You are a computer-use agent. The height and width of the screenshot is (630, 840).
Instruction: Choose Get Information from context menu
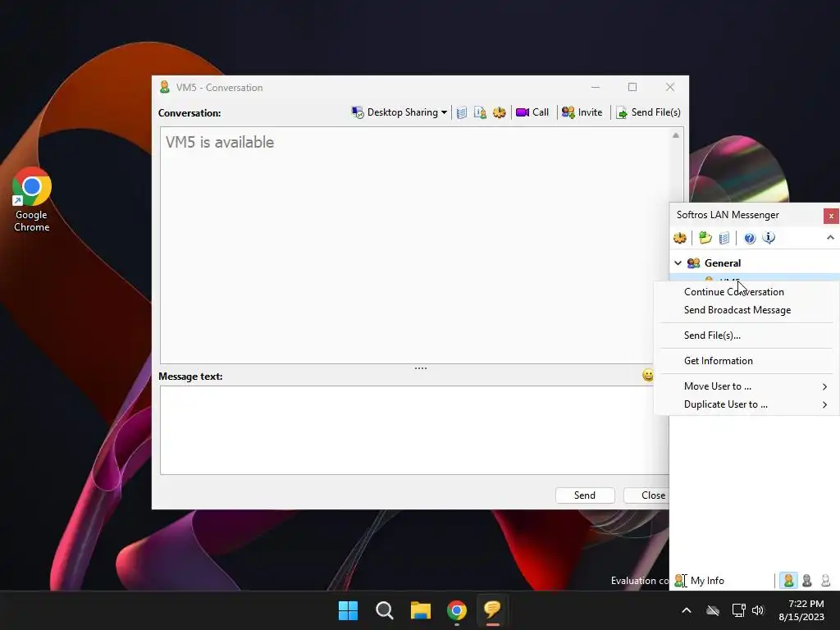coord(719,361)
